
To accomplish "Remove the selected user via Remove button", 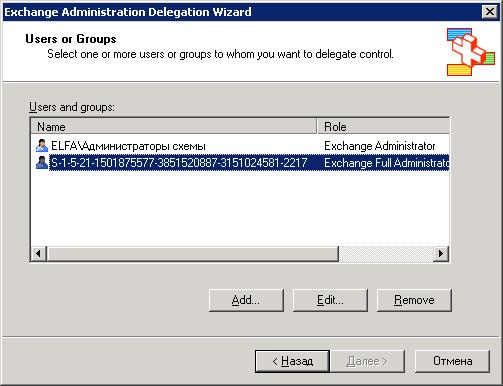I will [414, 300].
